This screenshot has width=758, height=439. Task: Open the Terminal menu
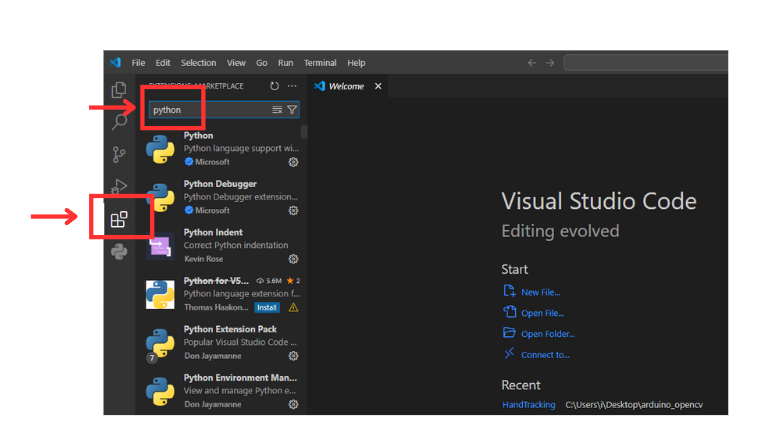pos(320,63)
